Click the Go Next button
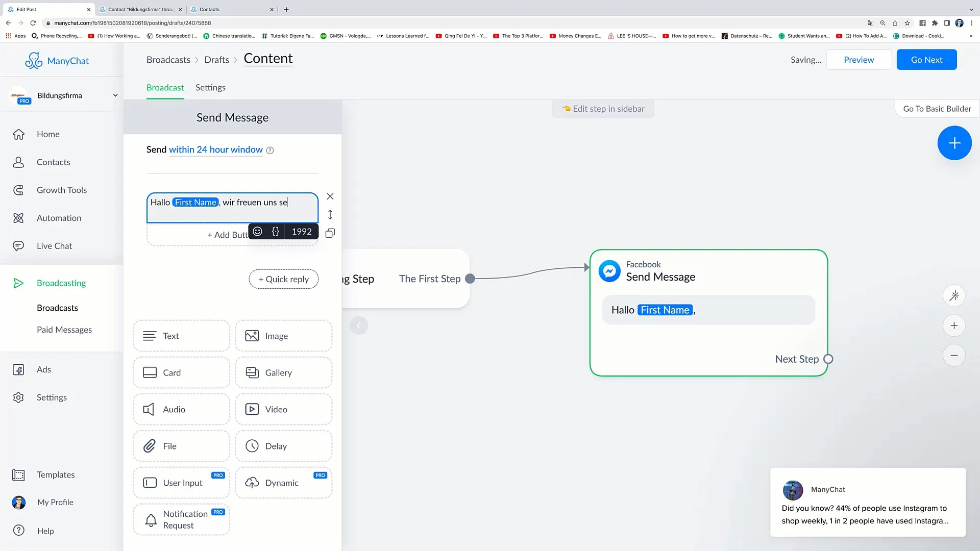The image size is (980, 551). coord(926,60)
